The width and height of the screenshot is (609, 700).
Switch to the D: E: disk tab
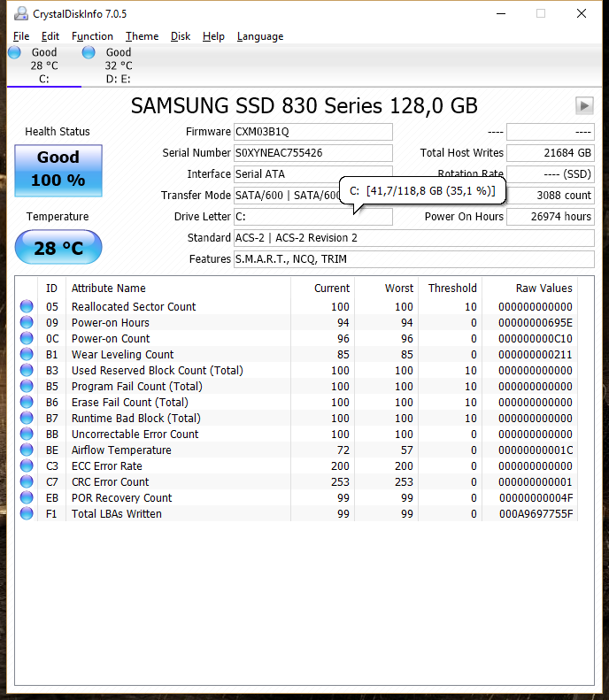(x=119, y=65)
